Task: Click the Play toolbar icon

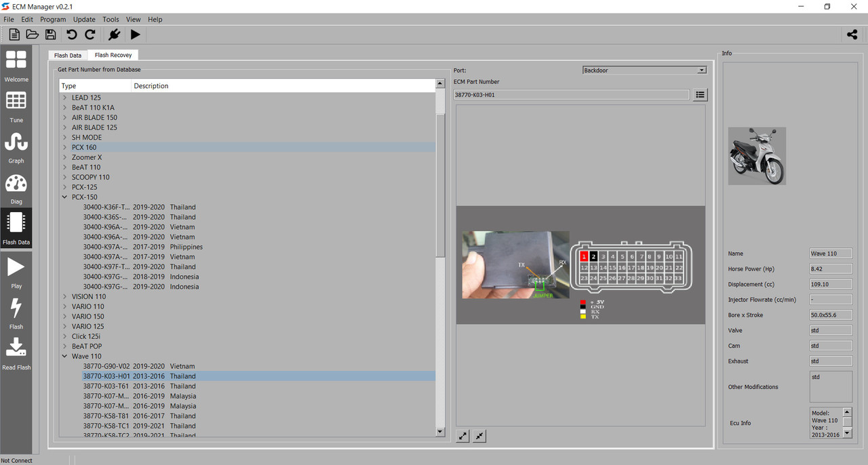Action: [x=136, y=35]
